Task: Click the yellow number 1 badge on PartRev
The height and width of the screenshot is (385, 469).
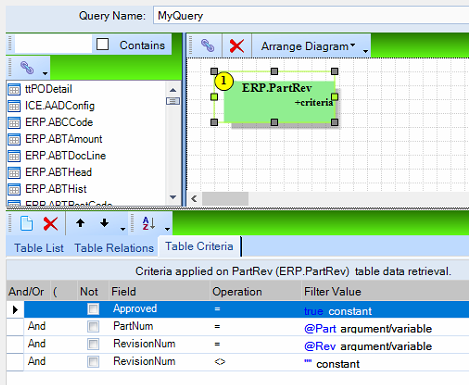Action: pyautogui.click(x=224, y=81)
